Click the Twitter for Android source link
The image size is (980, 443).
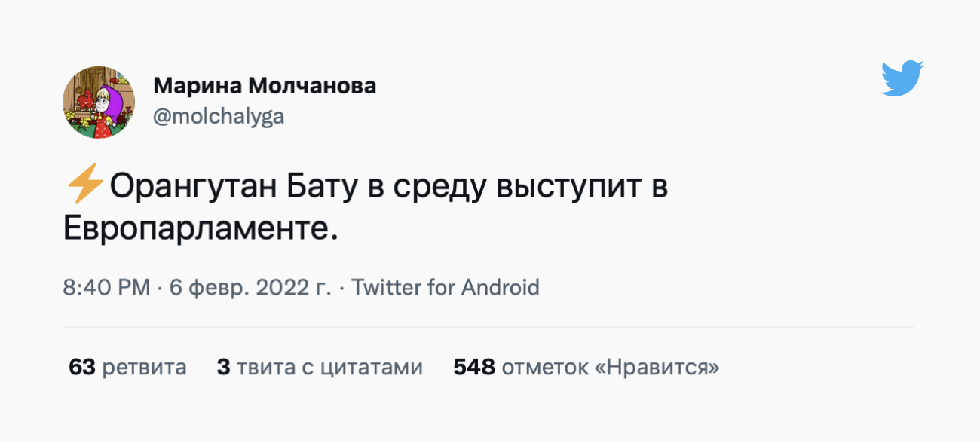[x=446, y=287]
